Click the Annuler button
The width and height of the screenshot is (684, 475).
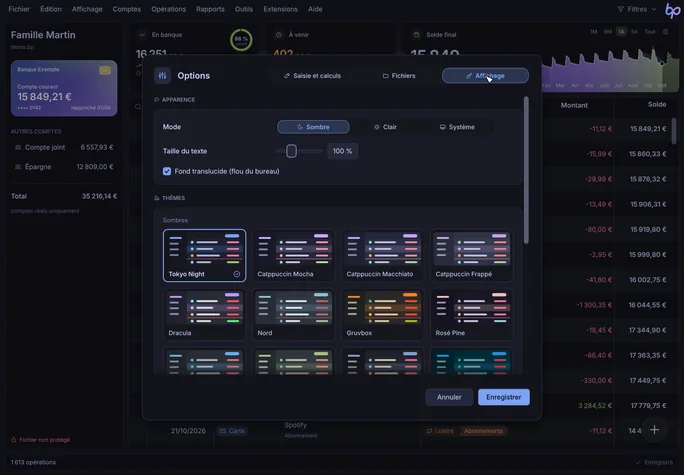[x=449, y=397]
